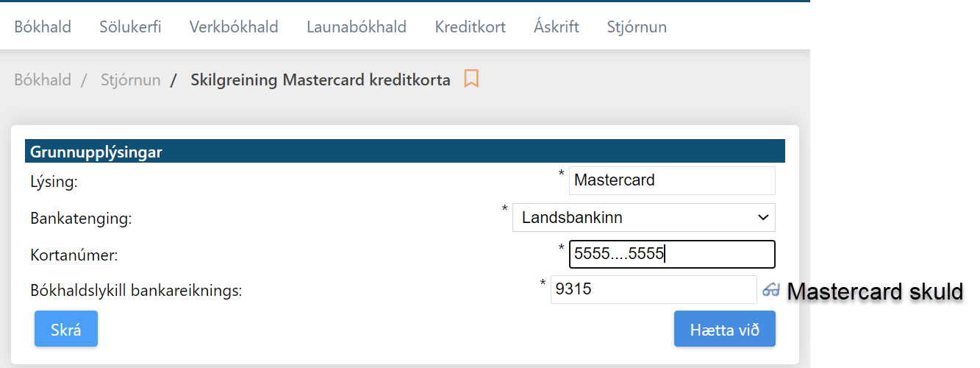
Task: Select the Launabókhald menu item
Action: coord(357,27)
